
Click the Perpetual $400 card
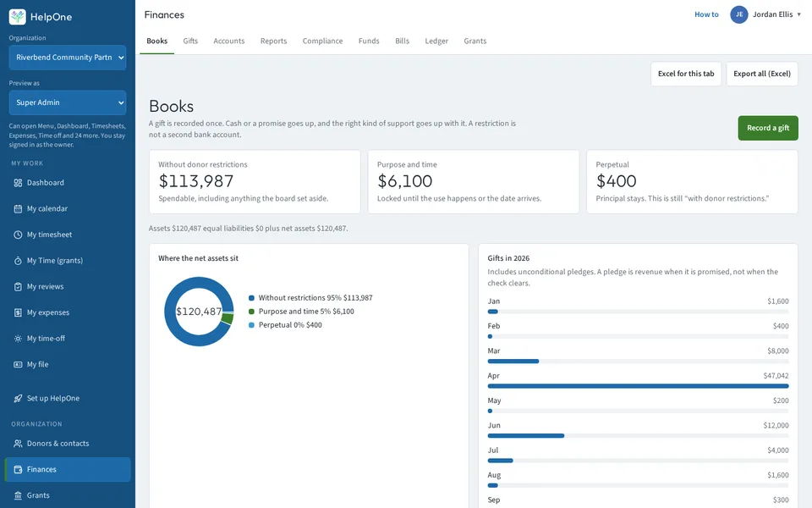(692, 182)
